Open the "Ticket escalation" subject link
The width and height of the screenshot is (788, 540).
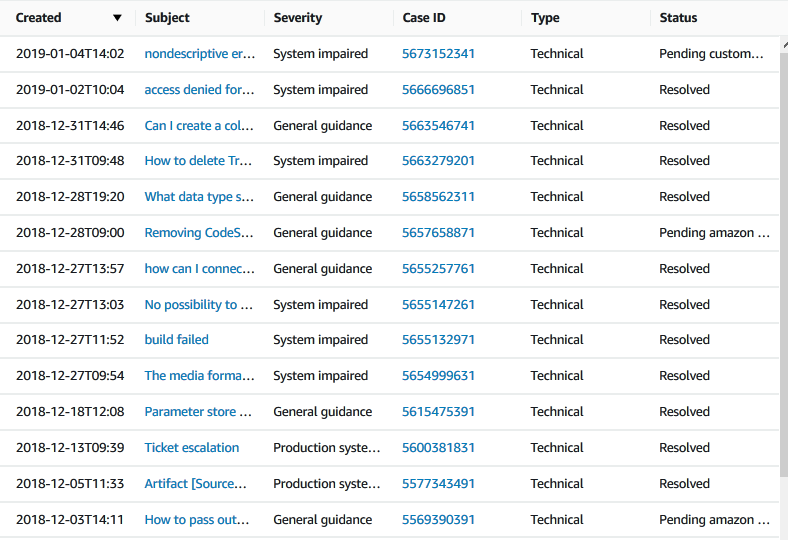pyautogui.click(x=192, y=448)
